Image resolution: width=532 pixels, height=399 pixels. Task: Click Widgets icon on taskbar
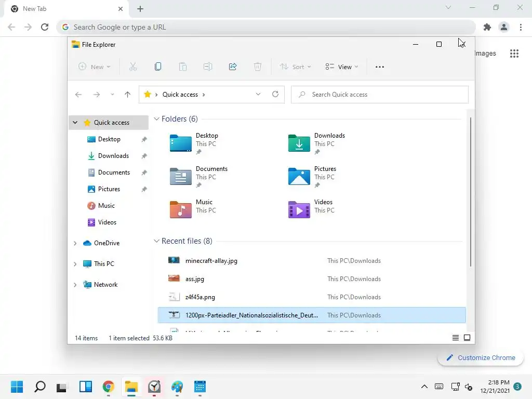click(x=86, y=387)
